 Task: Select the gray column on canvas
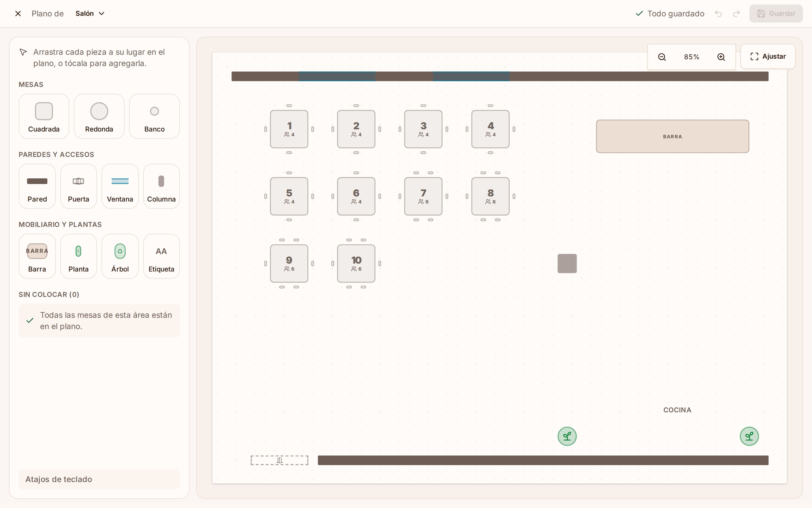(567, 263)
